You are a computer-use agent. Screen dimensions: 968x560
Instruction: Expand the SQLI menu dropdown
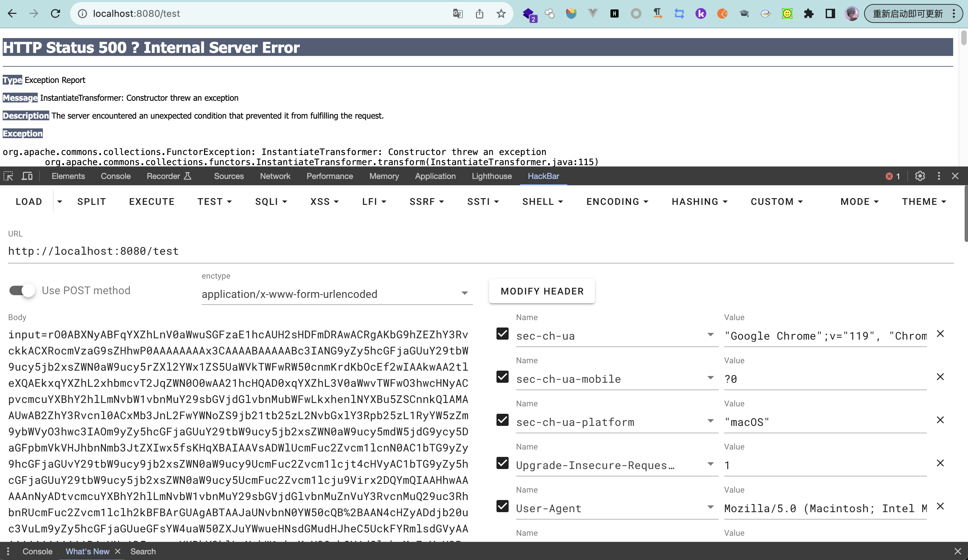click(271, 202)
